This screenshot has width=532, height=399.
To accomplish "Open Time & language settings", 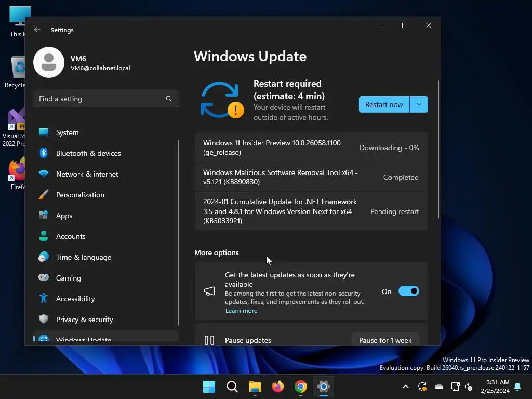I will [x=106, y=257].
